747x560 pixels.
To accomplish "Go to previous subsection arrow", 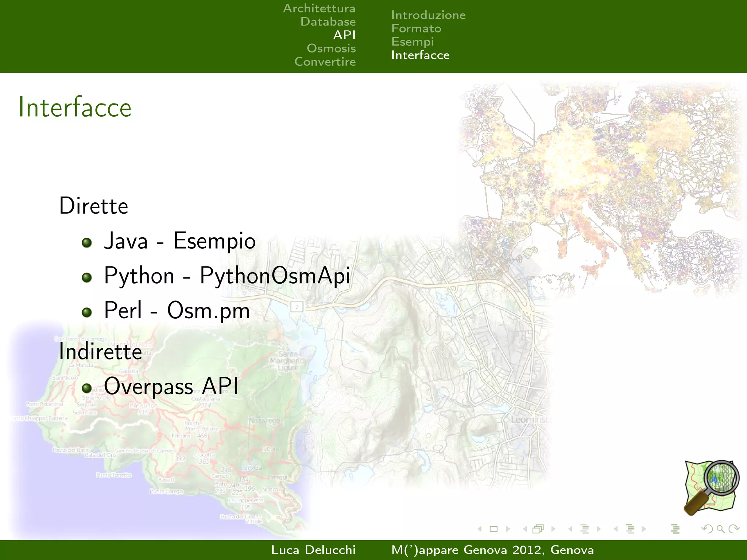I will (570, 529).
